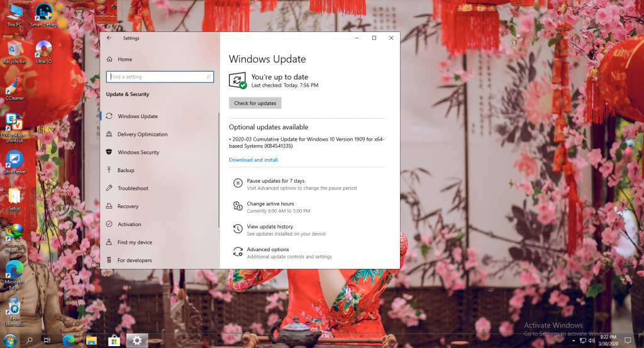Open the Troubleshoot section
This screenshot has height=348, width=644.
[133, 188]
